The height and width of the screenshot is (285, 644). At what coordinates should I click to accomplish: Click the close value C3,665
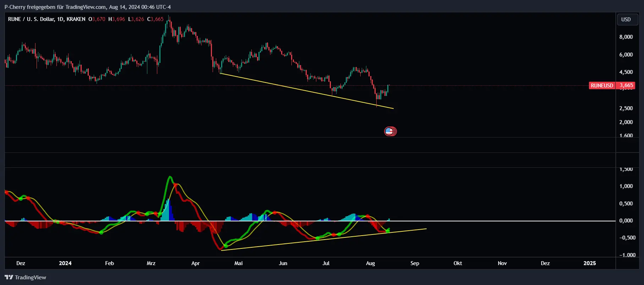click(155, 19)
